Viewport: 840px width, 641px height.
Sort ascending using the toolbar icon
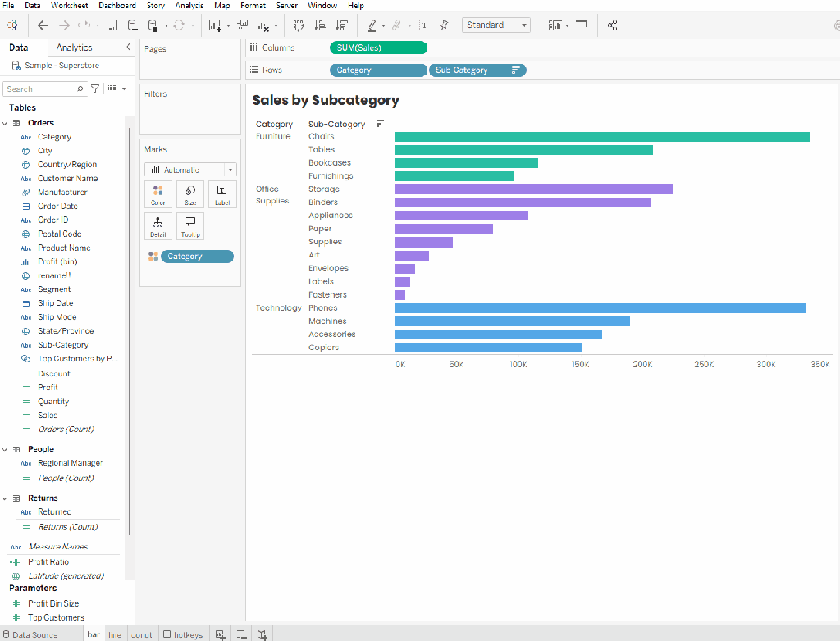click(321, 25)
